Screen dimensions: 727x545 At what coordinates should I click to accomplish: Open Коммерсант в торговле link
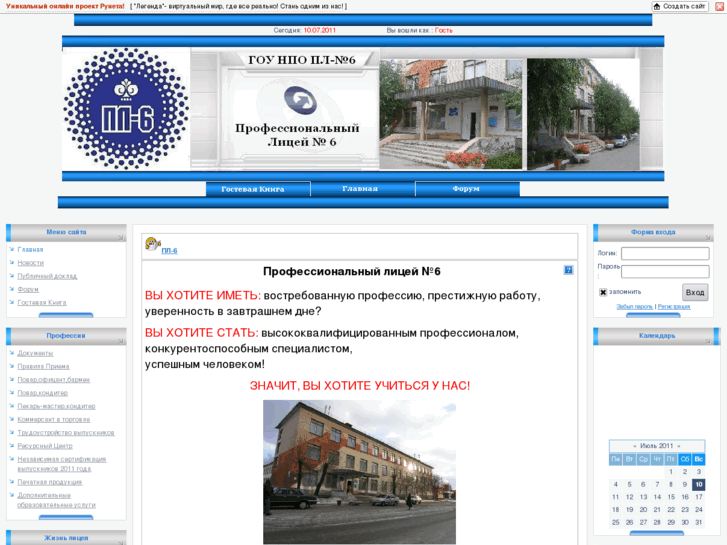pos(54,420)
